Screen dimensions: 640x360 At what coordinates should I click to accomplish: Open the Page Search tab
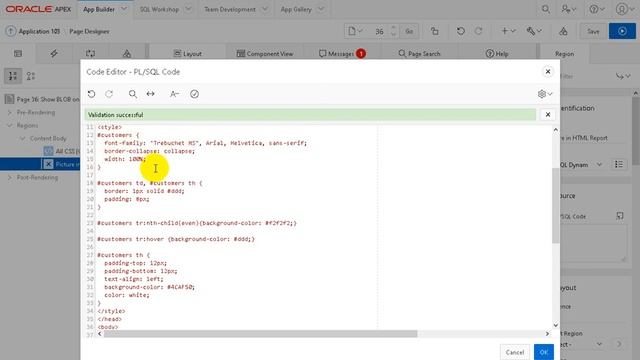[x=419, y=53]
